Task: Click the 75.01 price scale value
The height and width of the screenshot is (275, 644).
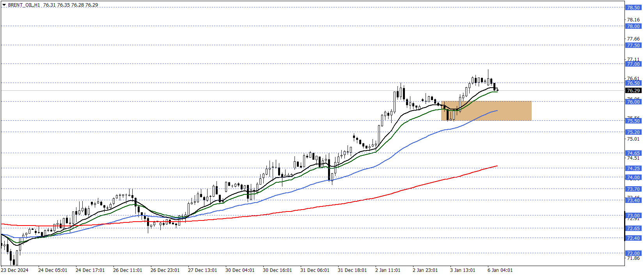Action: click(633, 139)
